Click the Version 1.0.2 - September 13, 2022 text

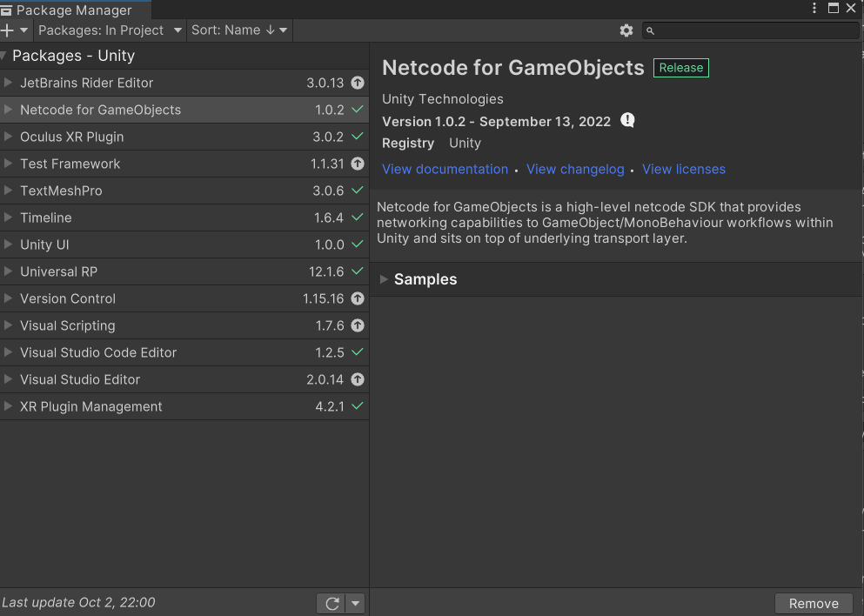point(497,122)
